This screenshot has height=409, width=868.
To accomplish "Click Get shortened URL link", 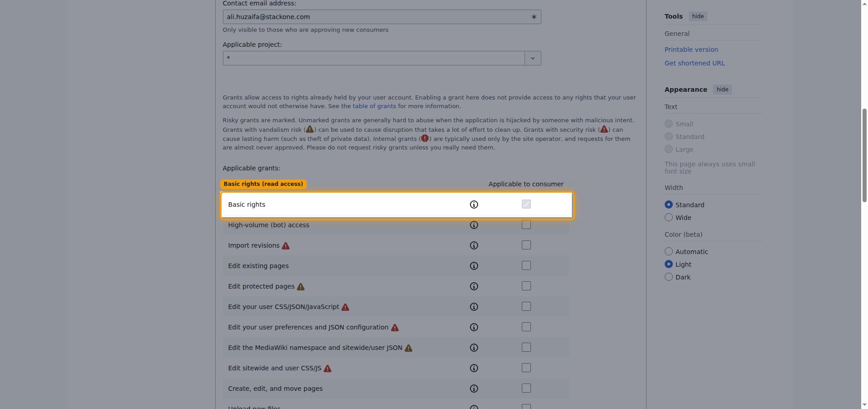I will 695,63.
